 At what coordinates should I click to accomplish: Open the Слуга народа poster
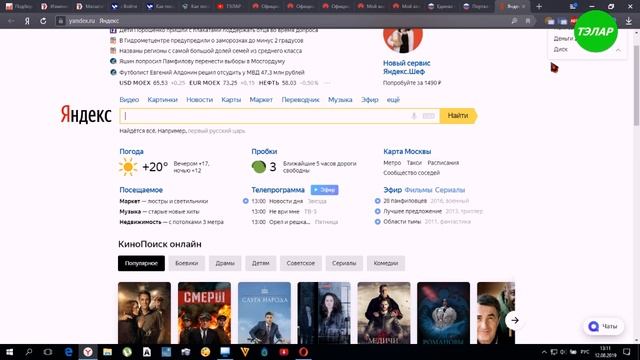click(x=264, y=313)
